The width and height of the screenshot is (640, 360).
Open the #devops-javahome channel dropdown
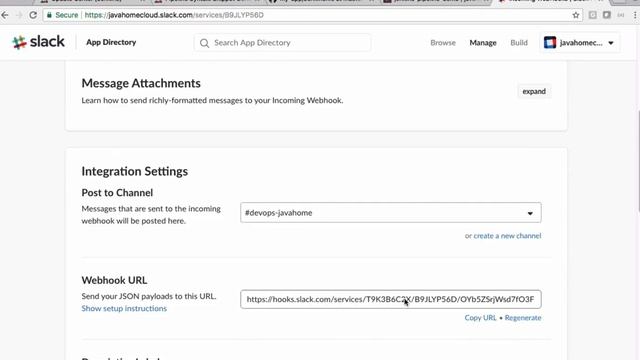point(391,213)
